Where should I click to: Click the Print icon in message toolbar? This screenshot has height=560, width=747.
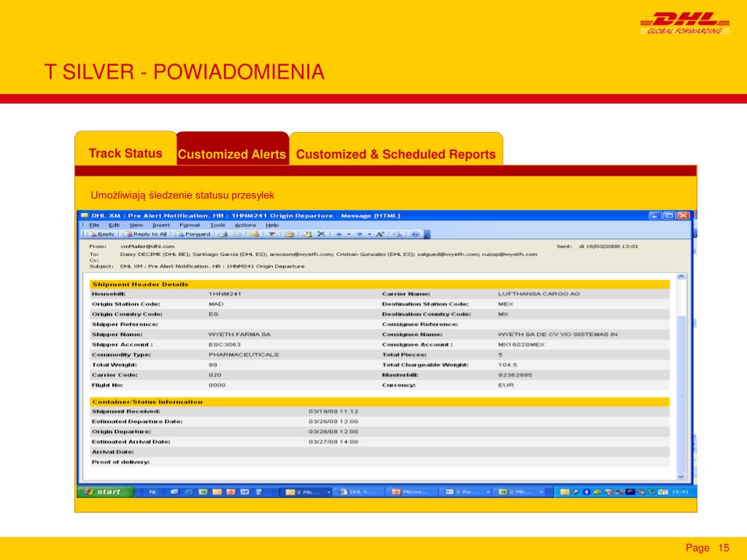(x=223, y=234)
